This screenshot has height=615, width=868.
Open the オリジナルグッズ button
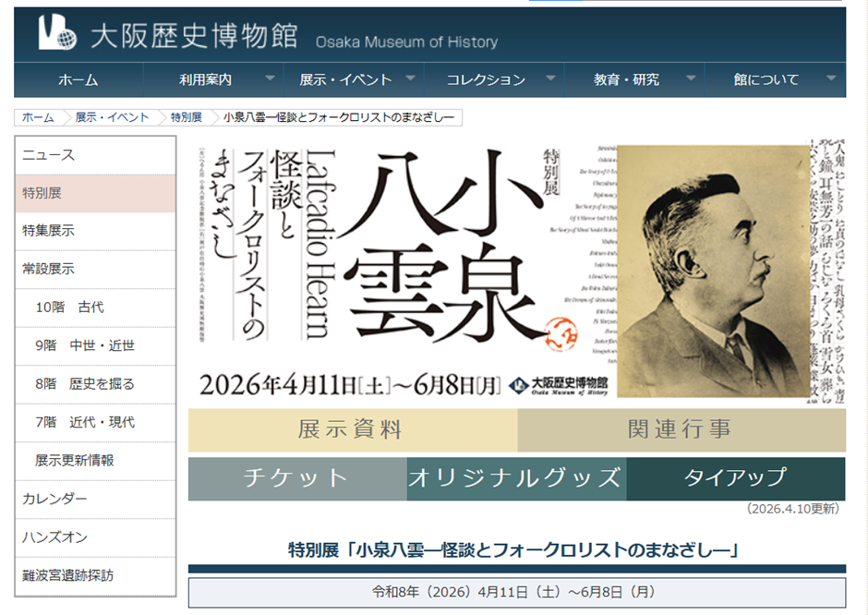point(516,479)
